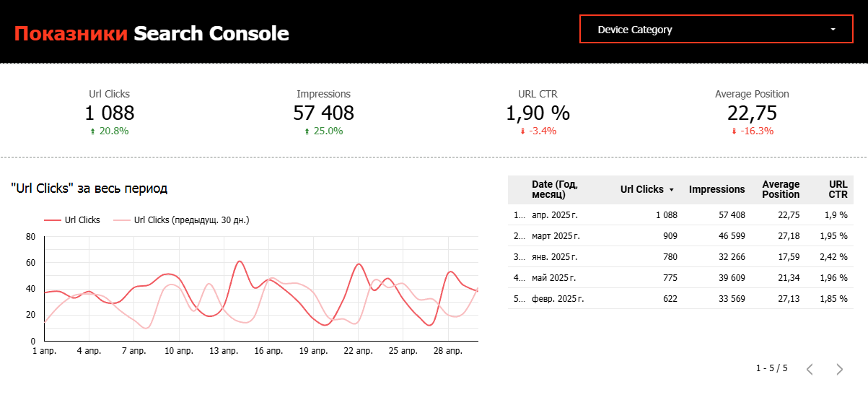Select the Impressions scorecard value 57 408
This screenshot has height=395, width=868.
323,113
